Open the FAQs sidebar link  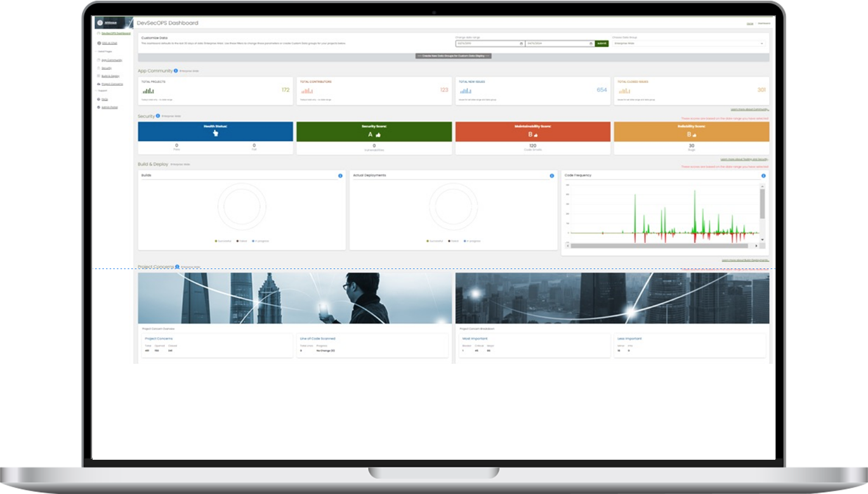tap(105, 100)
